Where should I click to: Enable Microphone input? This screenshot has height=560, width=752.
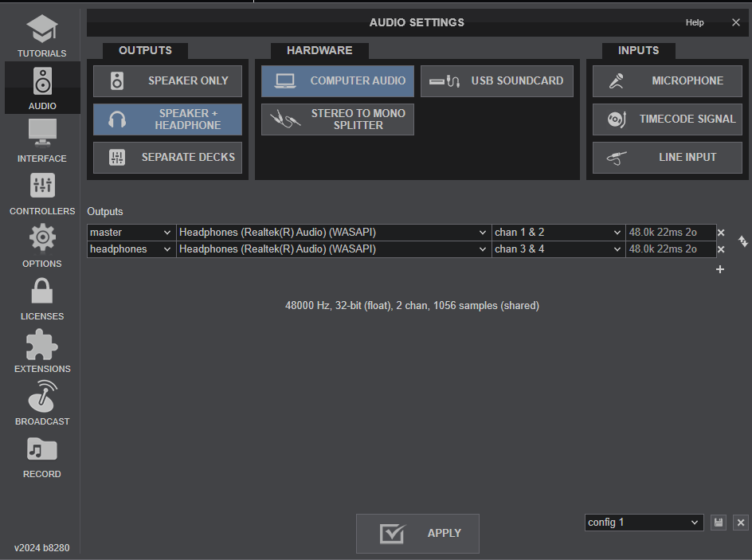pos(667,81)
